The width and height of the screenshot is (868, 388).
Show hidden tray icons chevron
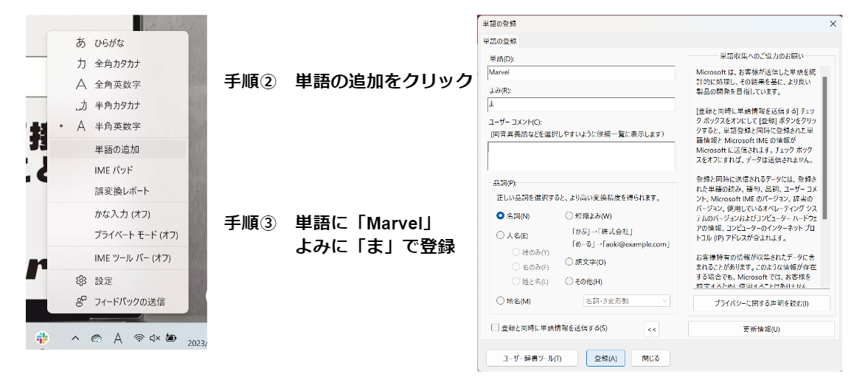point(75,338)
